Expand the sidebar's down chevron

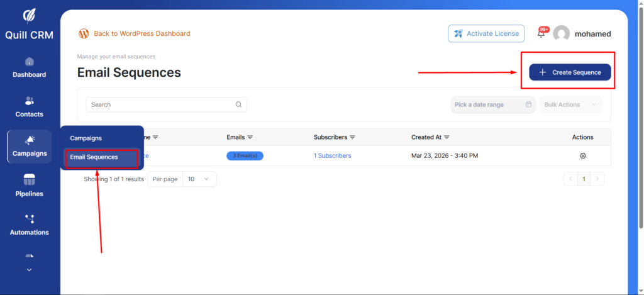(x=29, y=270)
